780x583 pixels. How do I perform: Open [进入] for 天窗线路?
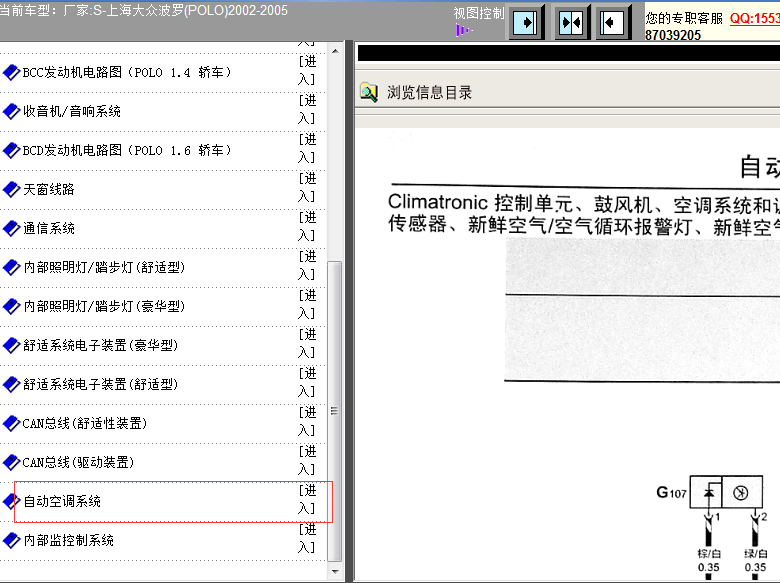pyautogui.click(x=307, y=187)
